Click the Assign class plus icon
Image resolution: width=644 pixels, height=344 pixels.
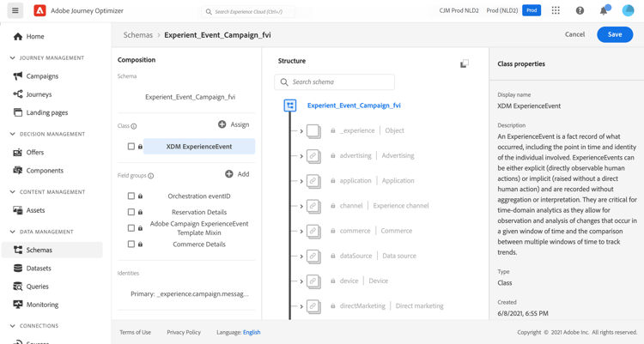click(222, 124)
